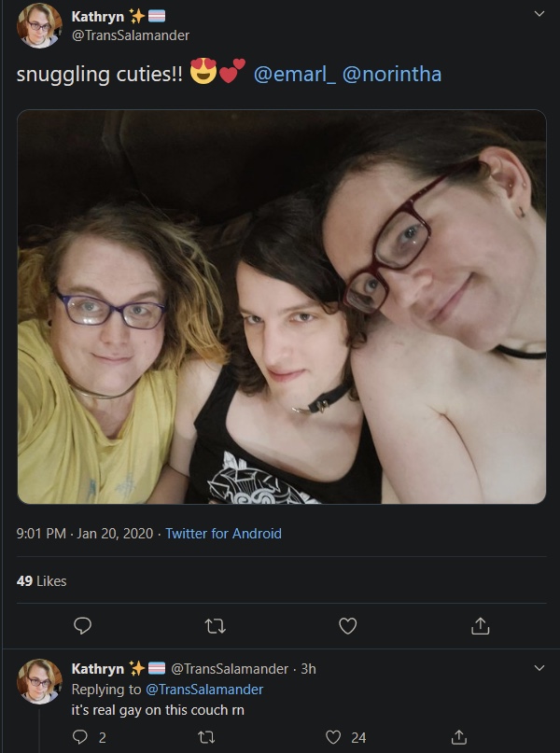Reply to the 'real gay on this couch' tweet
This screenshot has width=560, height=753.
tap(80, 737)
